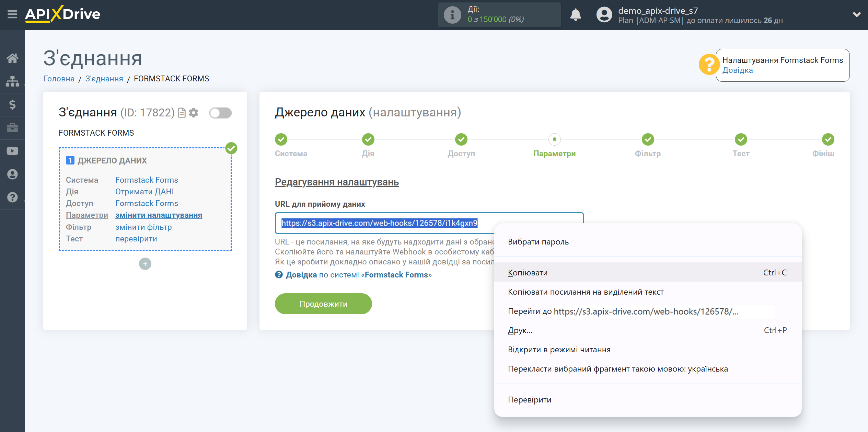Click the ДЖЕРЕЛО ДАНИХ block header
868x432 pixels.
(x=112, y=160)
